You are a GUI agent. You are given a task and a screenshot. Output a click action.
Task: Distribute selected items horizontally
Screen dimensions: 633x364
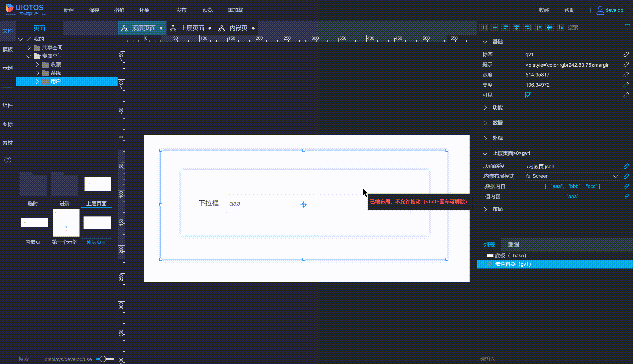click(x=484, y=27)
